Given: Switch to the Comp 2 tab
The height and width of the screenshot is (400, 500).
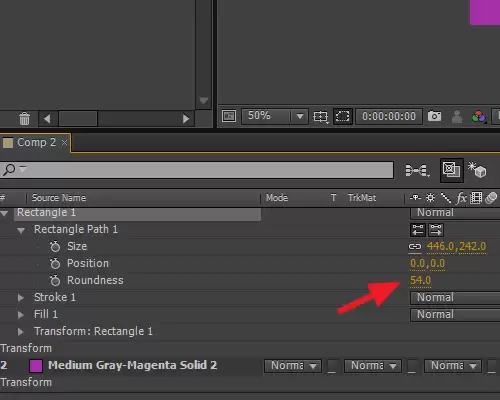Looking at the screenshot, I should pyautogui.click(x=35, y=143).
